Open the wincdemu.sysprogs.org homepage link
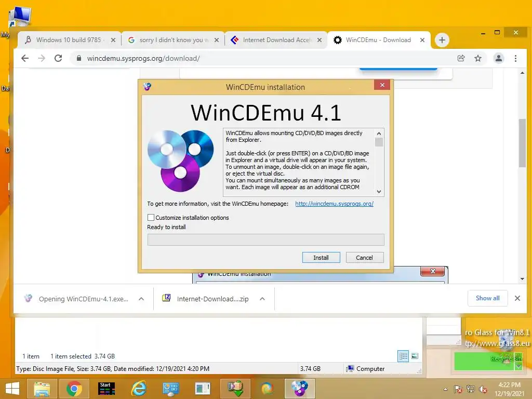Viewport: 532px width, 399px height. click(x=334, y=204)
